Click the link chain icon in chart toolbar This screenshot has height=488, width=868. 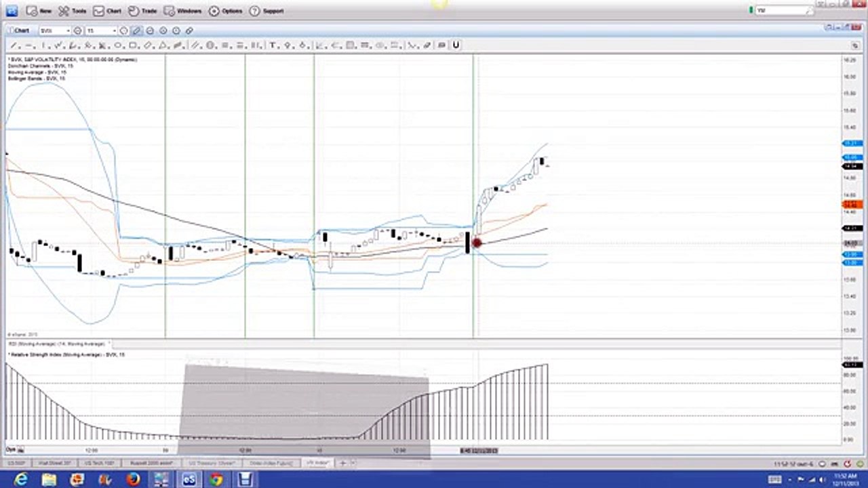tap(189, 30)
